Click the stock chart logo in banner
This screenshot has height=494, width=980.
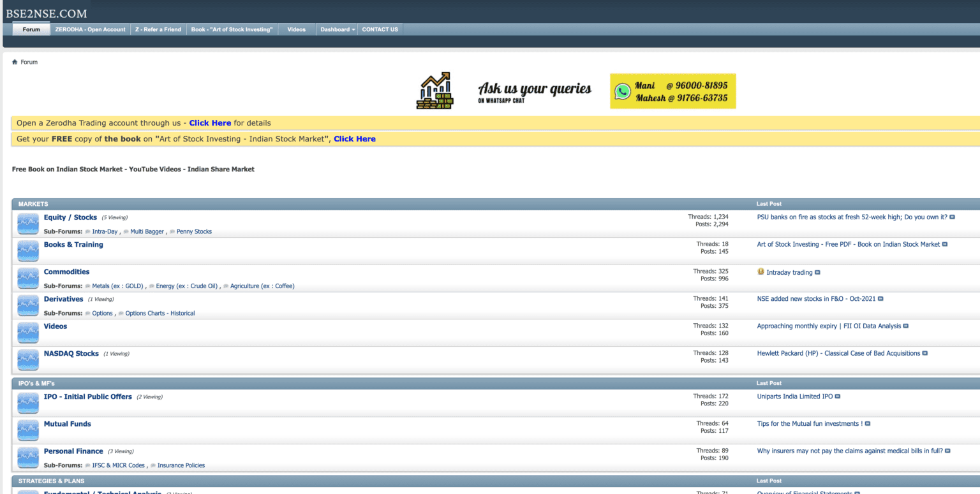(x=435, y=91)
